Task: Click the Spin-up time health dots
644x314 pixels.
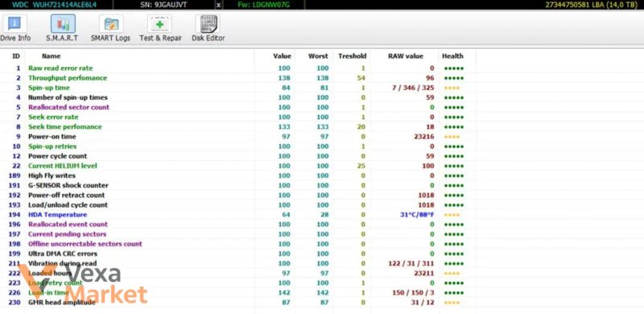Action: (452, 89)
